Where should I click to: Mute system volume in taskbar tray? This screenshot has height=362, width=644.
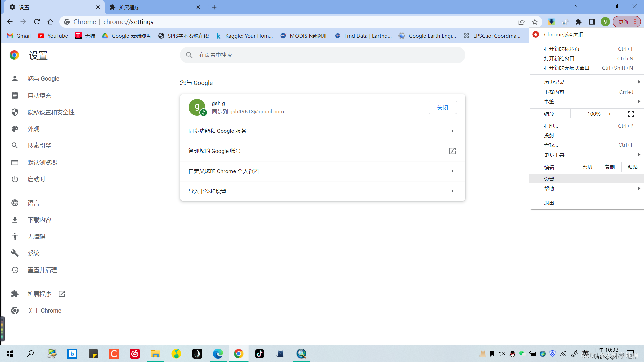(502, 354)
